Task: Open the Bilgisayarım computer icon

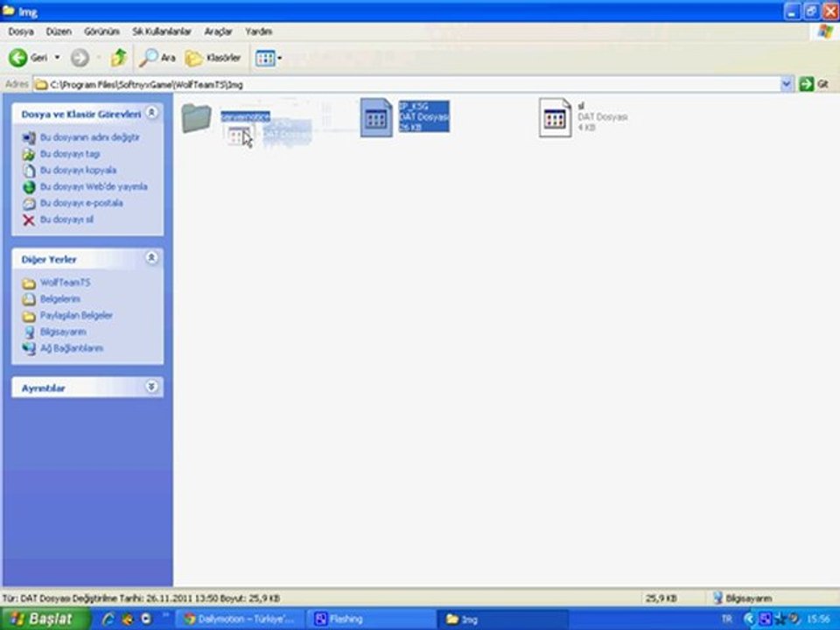Action: click(29, 332)
